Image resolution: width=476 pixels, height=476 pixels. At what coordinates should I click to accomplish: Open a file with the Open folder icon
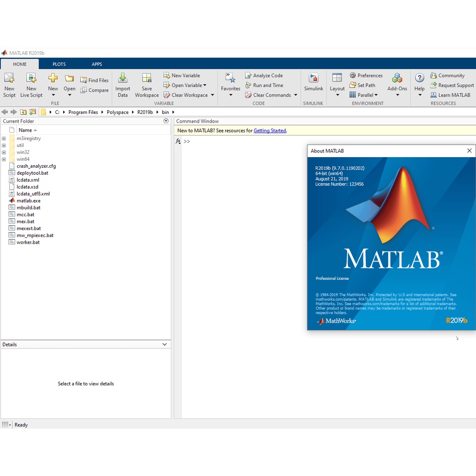(x=69, y=79)
